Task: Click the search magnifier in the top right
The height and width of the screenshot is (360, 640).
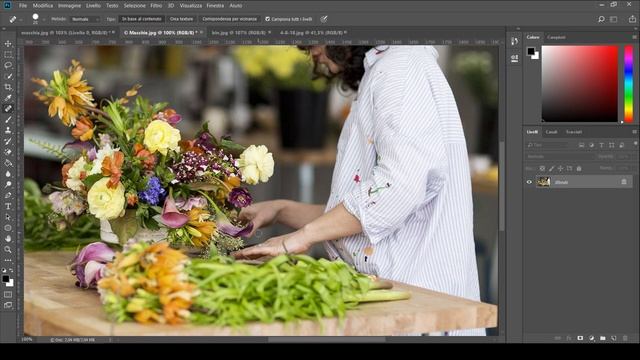Action: click(601, 19)
